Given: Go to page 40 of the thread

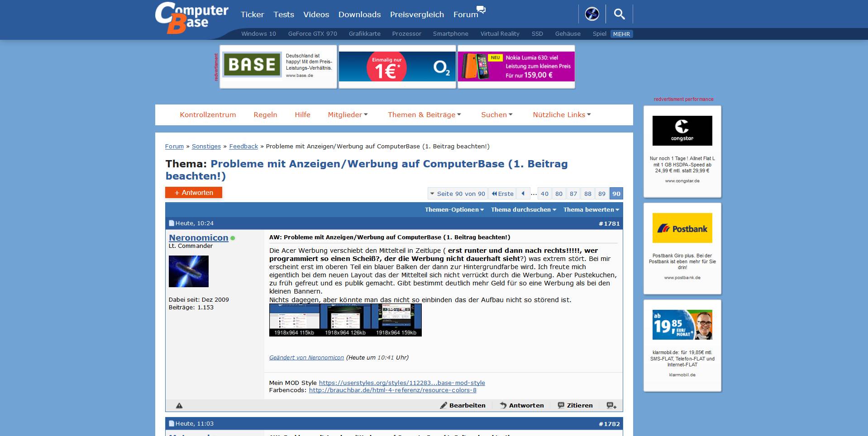Looking at the screenshot, I should (544, 194).
